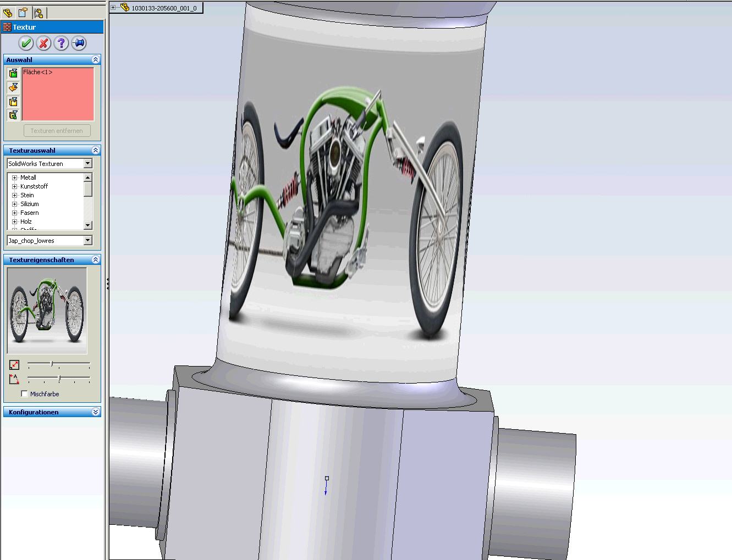
Task: Click the origin marker on the model
Action: 327,479
